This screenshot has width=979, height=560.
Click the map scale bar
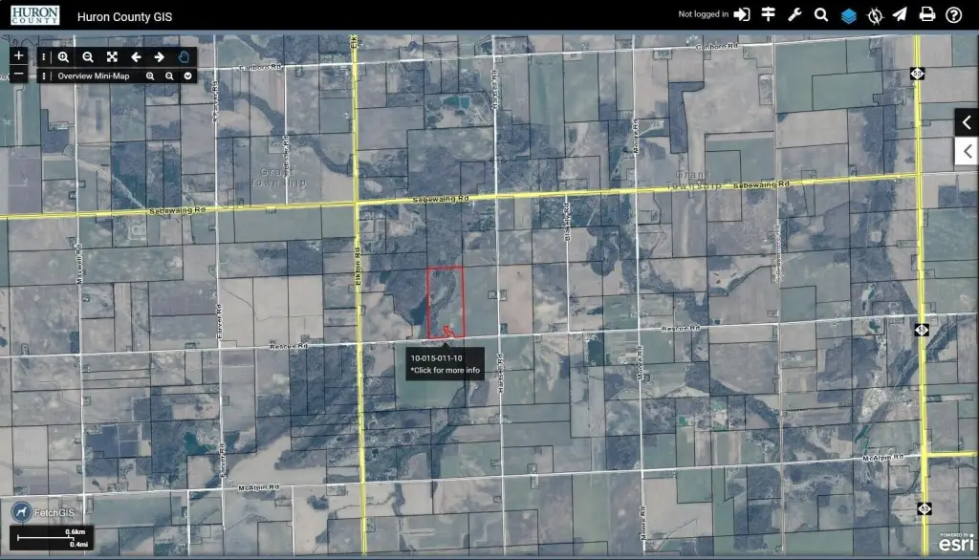tap(52, 537)
